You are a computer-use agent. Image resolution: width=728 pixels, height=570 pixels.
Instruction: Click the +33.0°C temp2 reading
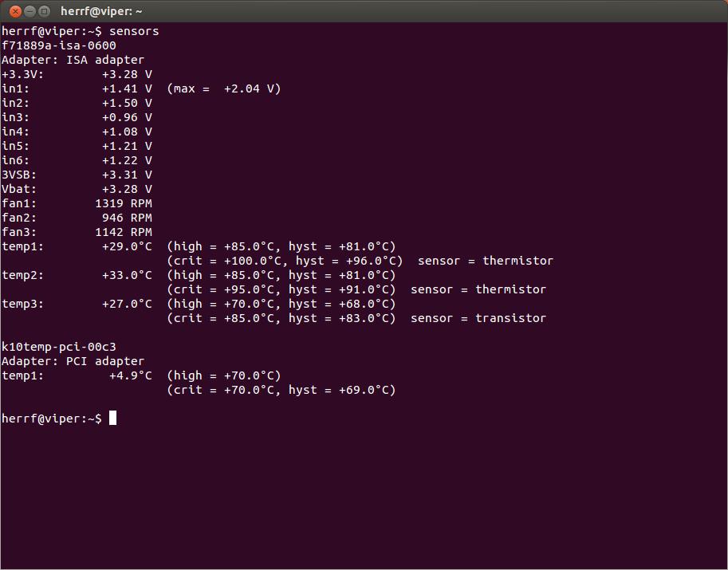point(127,275)
